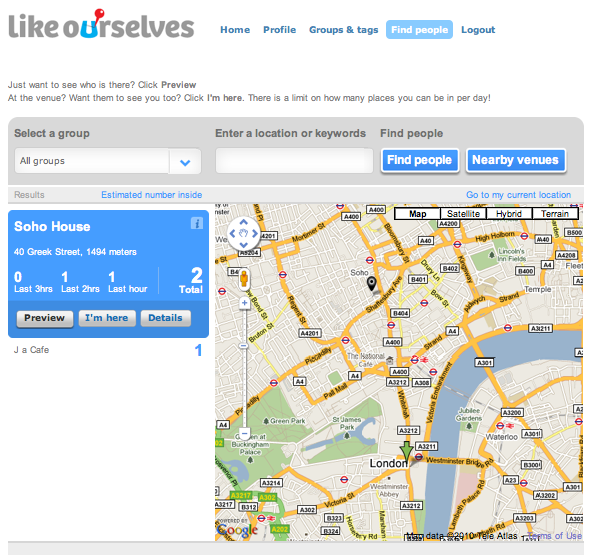Pan the map right with arrow
The height and width of the screenshot is (555, 596).
click(x=255, y=233)
